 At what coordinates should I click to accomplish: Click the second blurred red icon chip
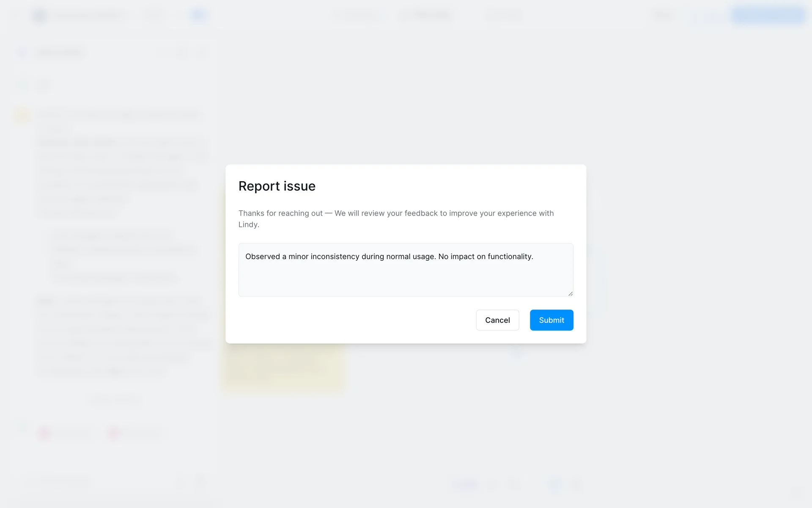click(x=113, y=433)
